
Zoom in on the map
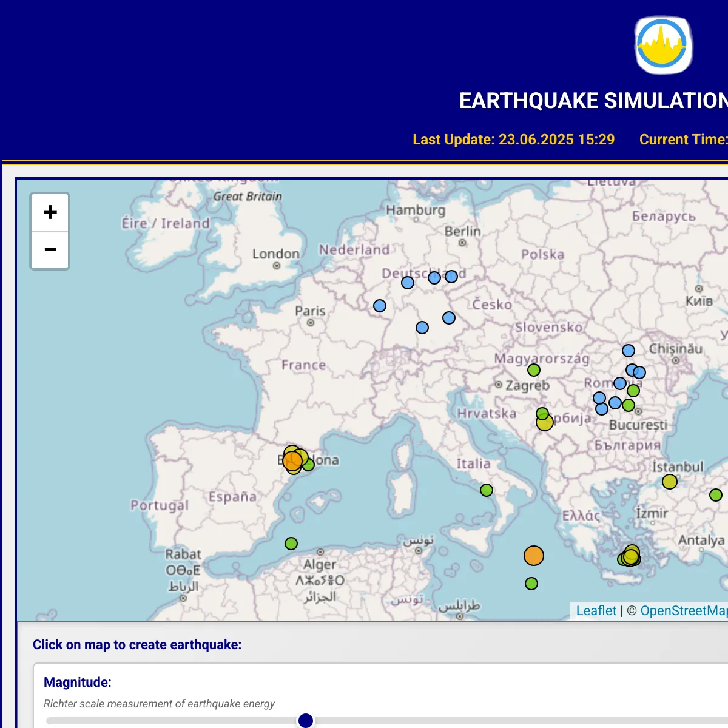(x=50, y=212)
